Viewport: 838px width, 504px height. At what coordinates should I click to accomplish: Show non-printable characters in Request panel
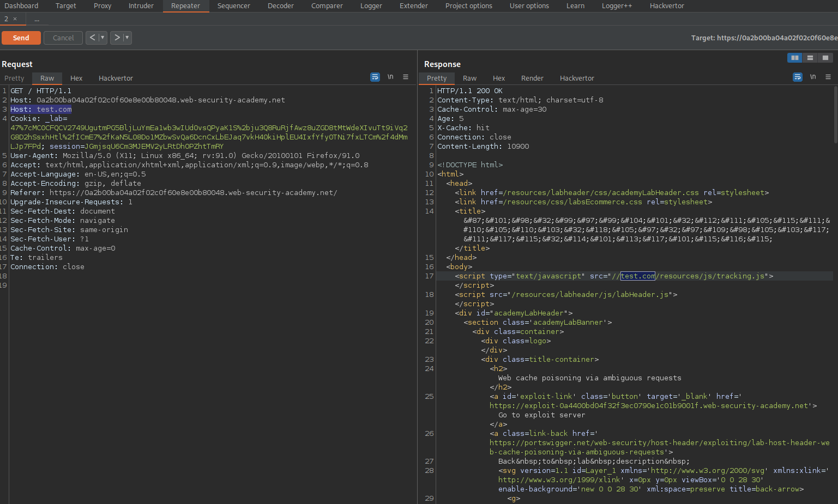point(390,77)
